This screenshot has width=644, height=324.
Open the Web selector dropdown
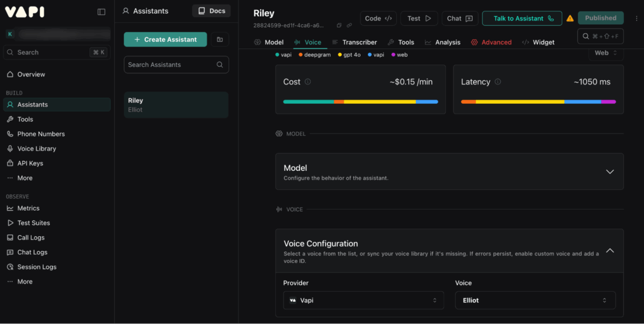pos(606,53)
